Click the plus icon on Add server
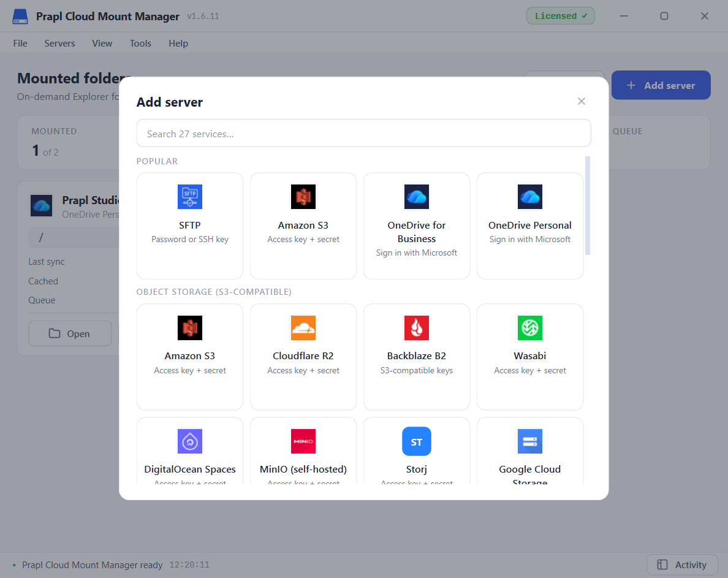 631,85
